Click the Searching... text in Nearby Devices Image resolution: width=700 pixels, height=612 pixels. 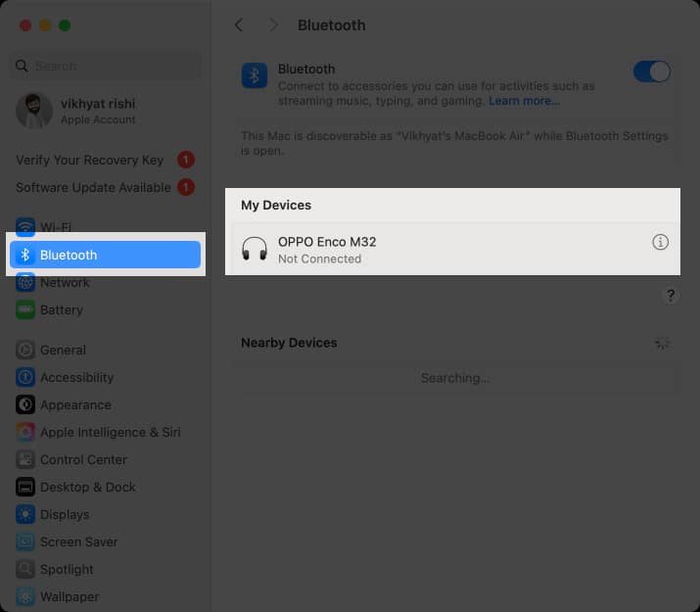pyautogui.click(x=455, y=378)
